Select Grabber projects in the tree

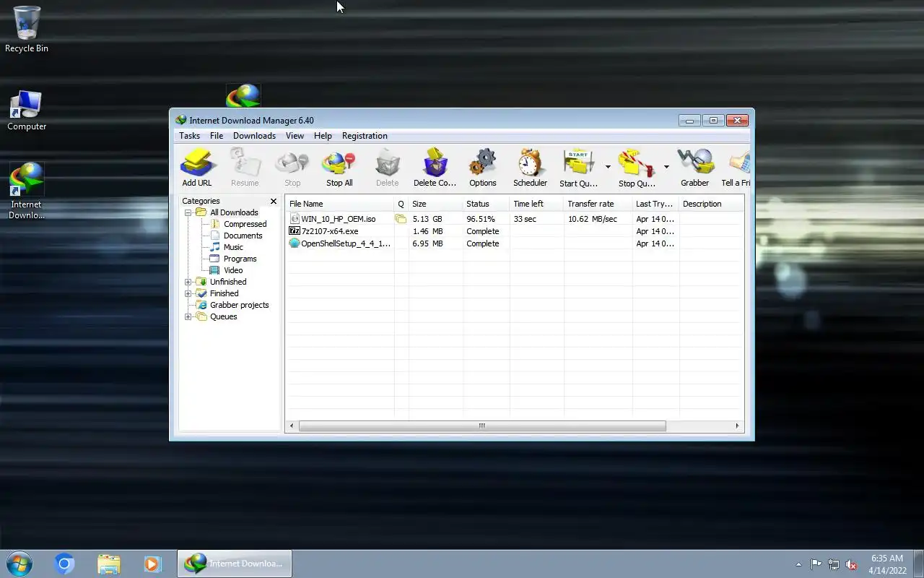tap(239, 305)
